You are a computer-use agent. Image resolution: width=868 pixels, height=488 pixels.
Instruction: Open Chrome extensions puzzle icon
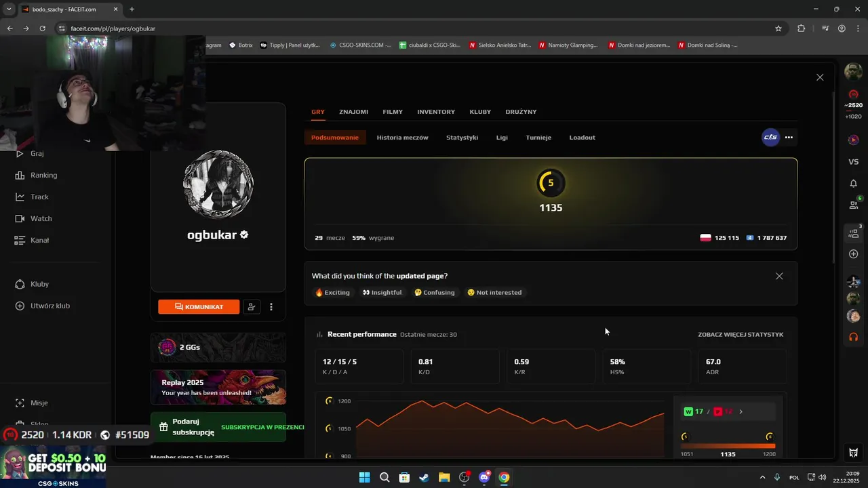[x=802, y=28]
